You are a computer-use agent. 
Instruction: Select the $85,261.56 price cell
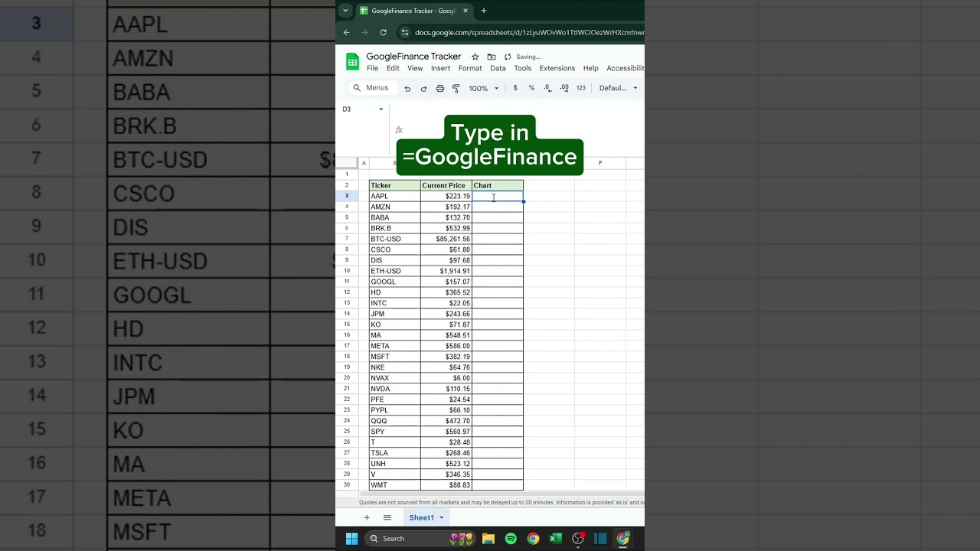coord(446,239)
